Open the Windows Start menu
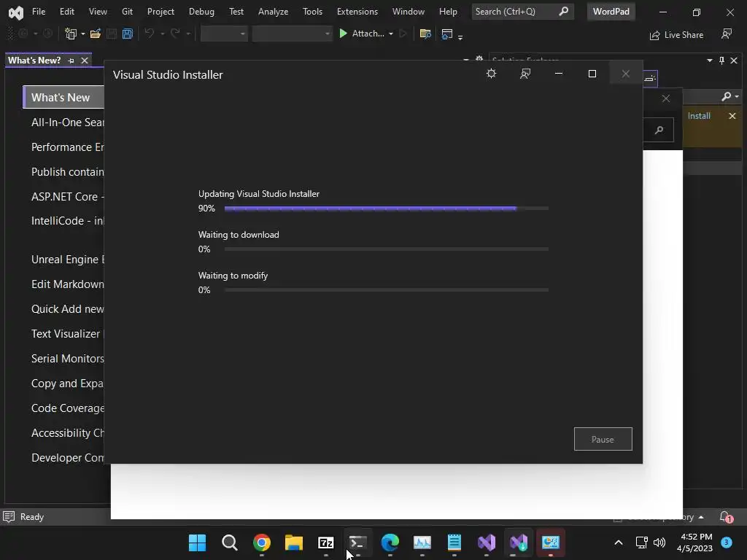The height and width of the screenshot is (560, 747). [x=197, y=542]
